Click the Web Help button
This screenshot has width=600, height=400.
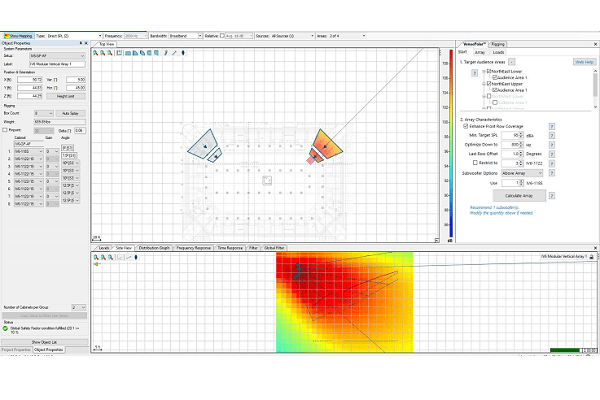coord(584,62)
